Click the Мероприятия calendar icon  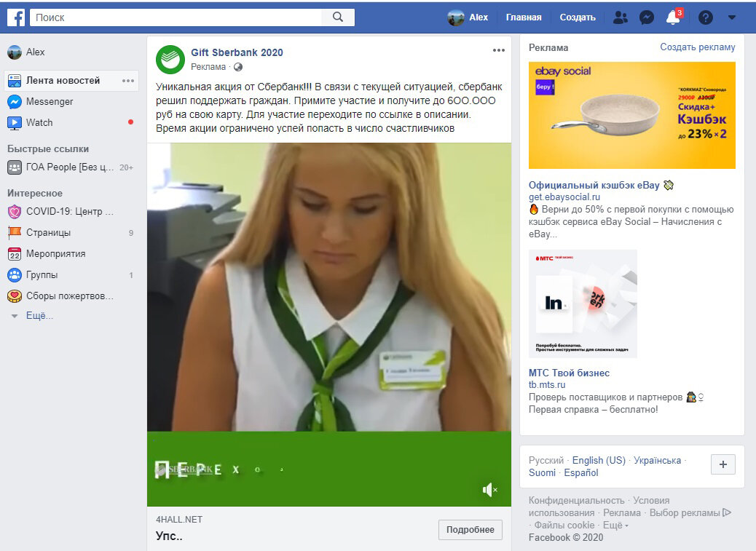click(15, 254)
